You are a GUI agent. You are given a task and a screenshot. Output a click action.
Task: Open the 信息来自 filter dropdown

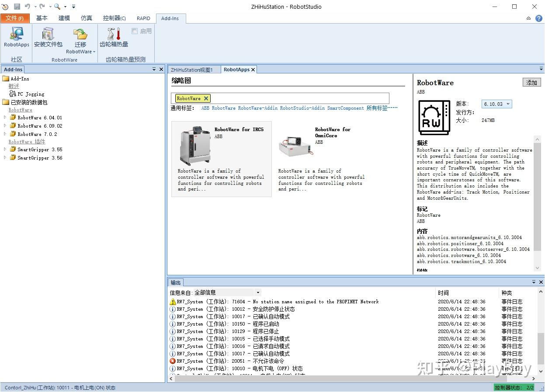click(258, 293)
